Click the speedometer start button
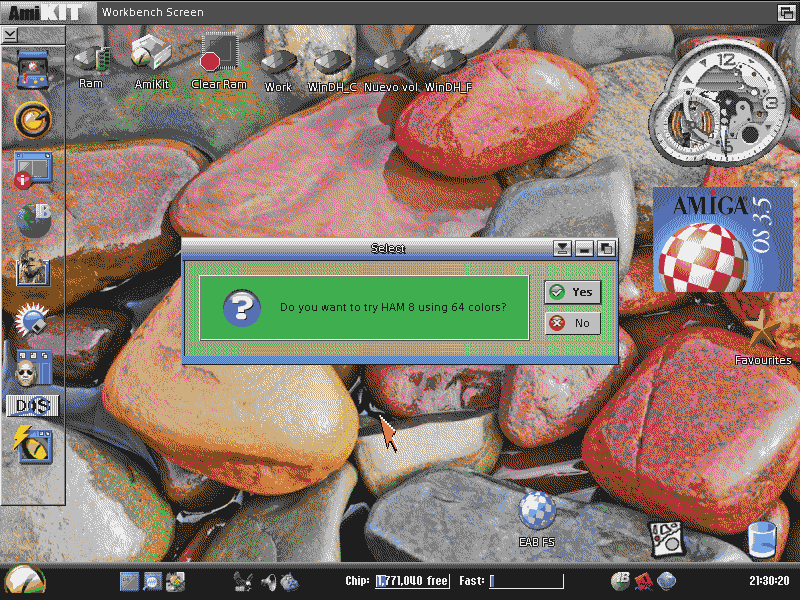The height and width of the screenshot is (600, 800). pos(24,581)
